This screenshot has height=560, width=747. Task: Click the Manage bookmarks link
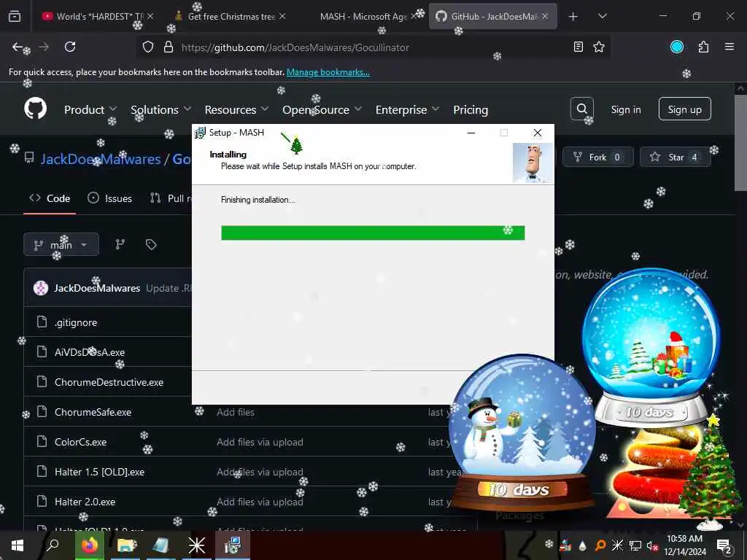pyautogui.click(x=328, y=72)
